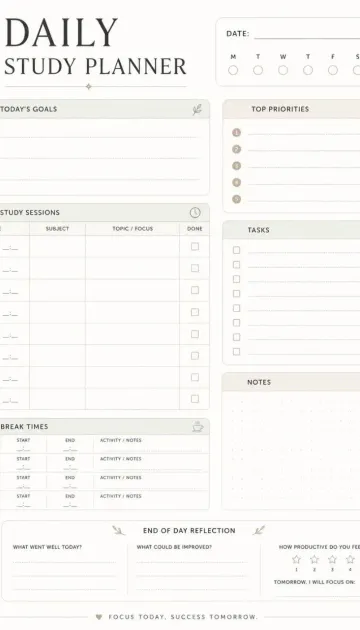Click the first line under What Could Be Improved

(x=191, y=562)
